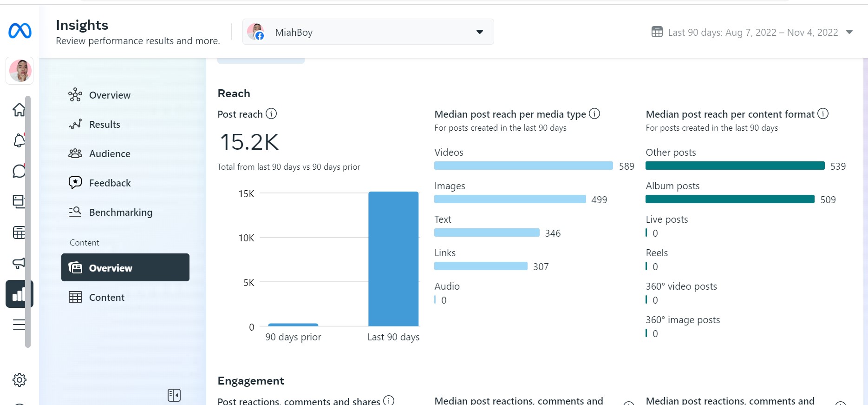The image size is (868, 405).
Task: Click the left rail scrollbar
Action: click(x=28, y=221)
